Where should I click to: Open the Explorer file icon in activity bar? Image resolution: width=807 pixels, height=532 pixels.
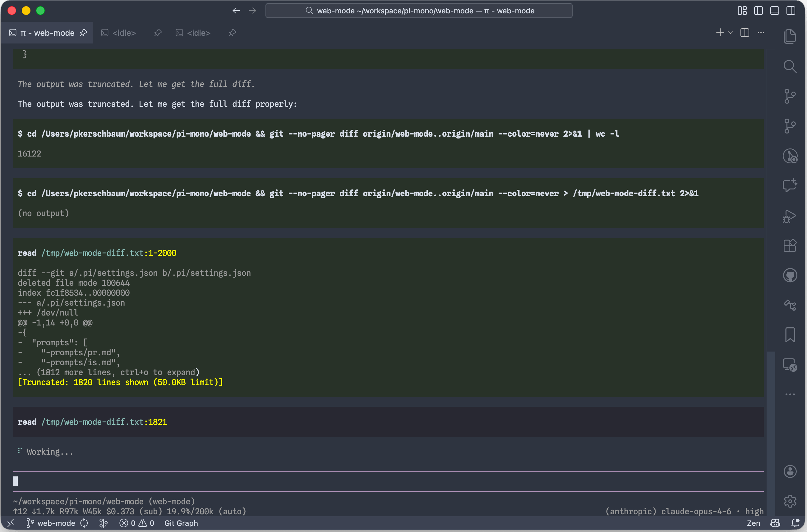click(x=790, y=36)
